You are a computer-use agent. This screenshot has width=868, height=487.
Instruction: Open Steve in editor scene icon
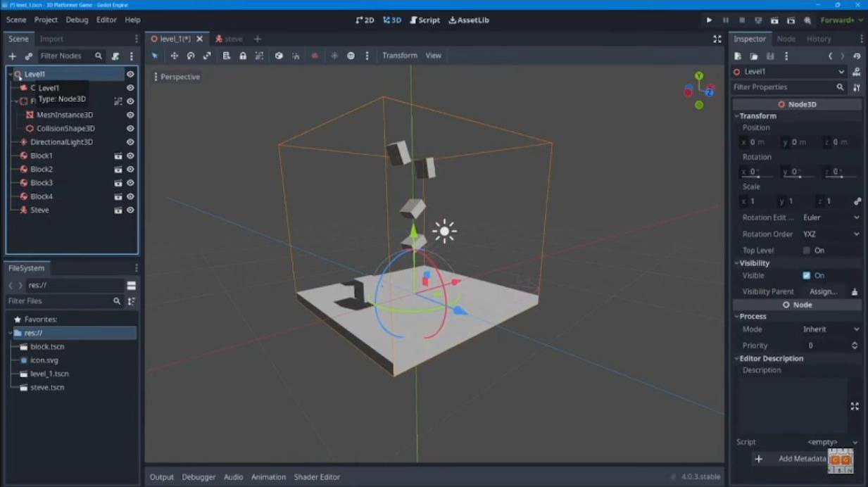click(118, 210)
